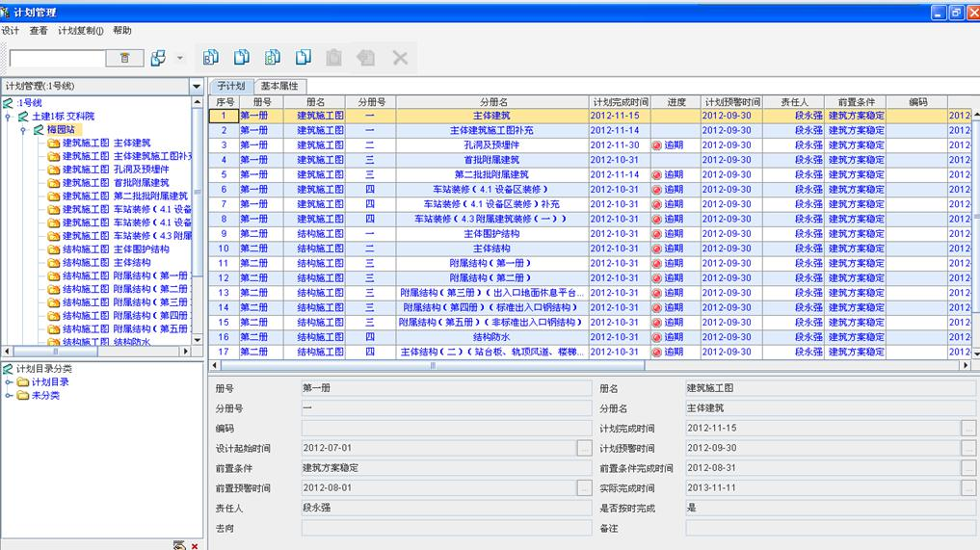Click the document icon with the green letter
The width and height of the screenshot is (980, 550).
tap(273, 58)
